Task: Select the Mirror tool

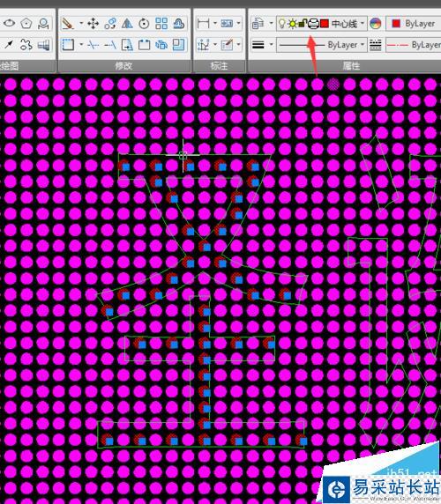Action: pyautogui.click(x=127, y=24)
